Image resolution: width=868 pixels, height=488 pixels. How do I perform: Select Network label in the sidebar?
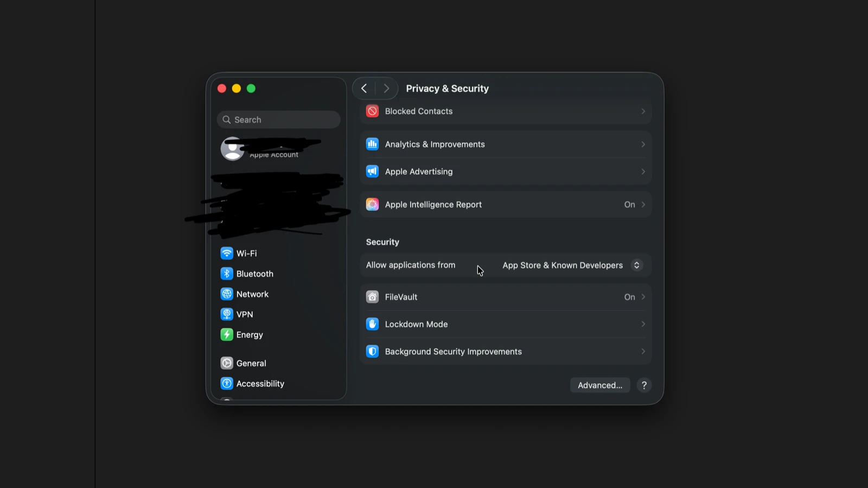coord(252,294)
